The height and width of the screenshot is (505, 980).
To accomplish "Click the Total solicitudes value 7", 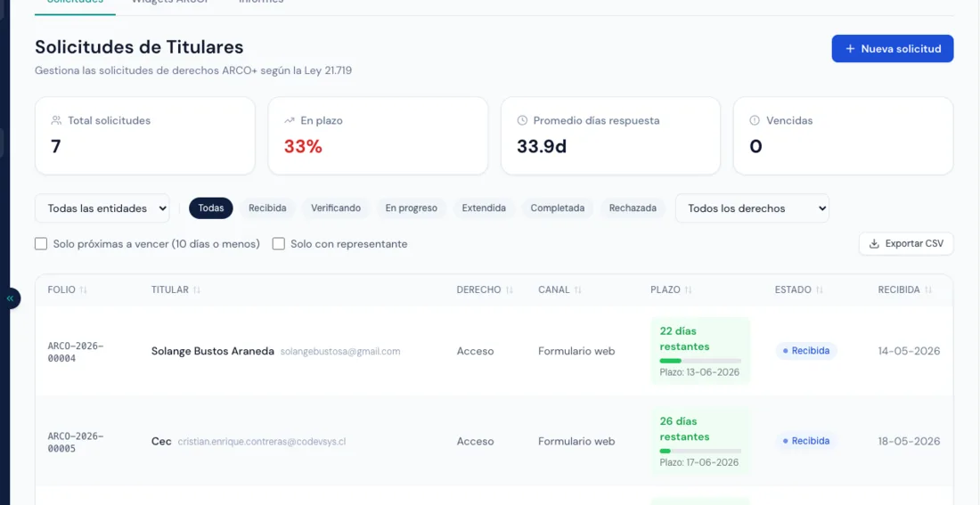I will pyautogui.click(x=55, y=147).
